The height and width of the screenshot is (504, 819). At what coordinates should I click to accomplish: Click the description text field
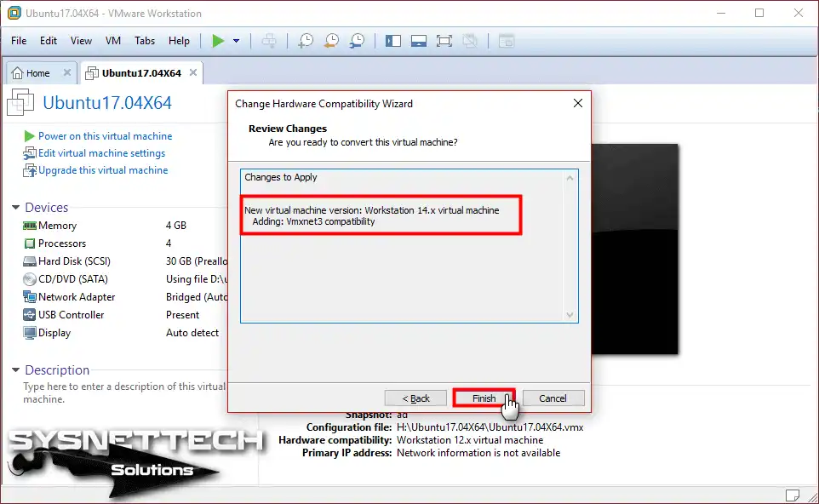(124, 392)
